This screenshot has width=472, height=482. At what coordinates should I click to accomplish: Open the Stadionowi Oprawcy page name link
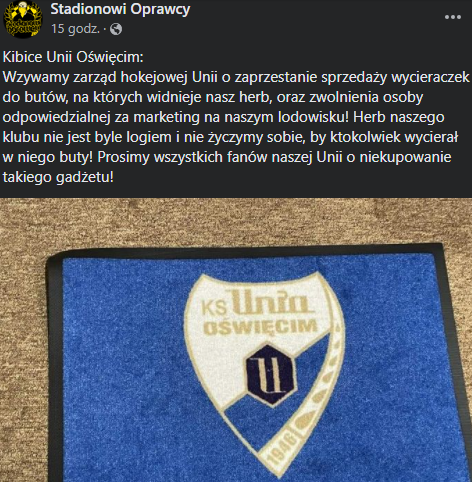tap(120, 9)
